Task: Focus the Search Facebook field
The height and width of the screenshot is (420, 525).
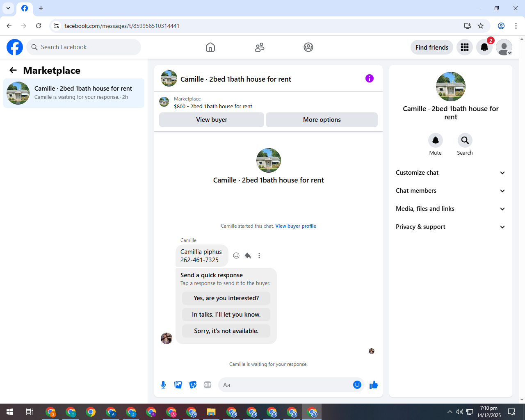Action: tap(84, 47)
